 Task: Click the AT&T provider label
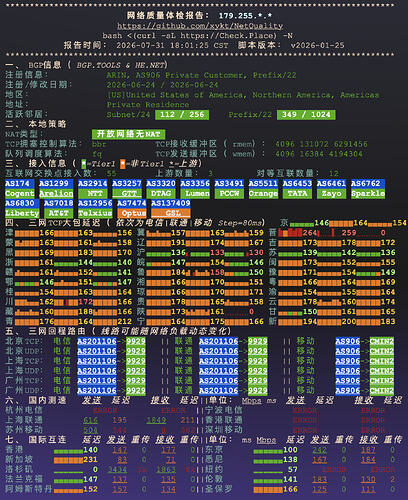point(59,213)
